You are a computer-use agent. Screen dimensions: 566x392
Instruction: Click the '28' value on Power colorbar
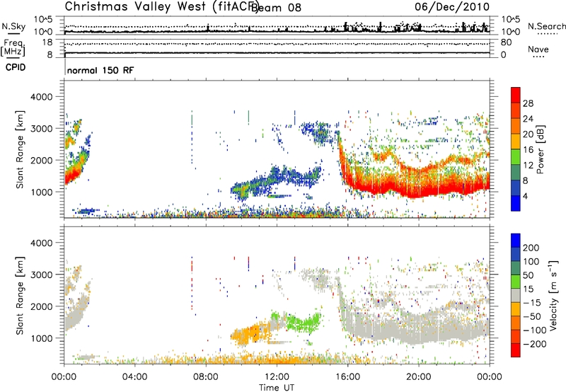pyautogui.click(x=528, y=103)
